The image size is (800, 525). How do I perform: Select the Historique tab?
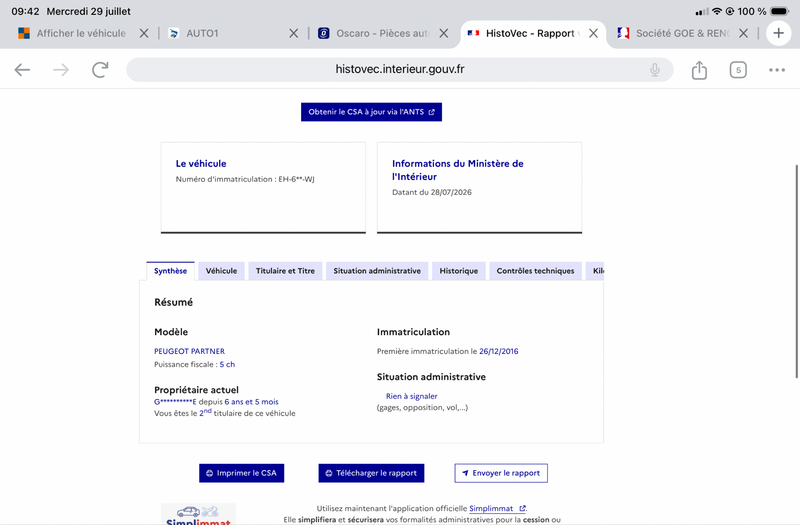pyautogui.click(x=459, y=271)
